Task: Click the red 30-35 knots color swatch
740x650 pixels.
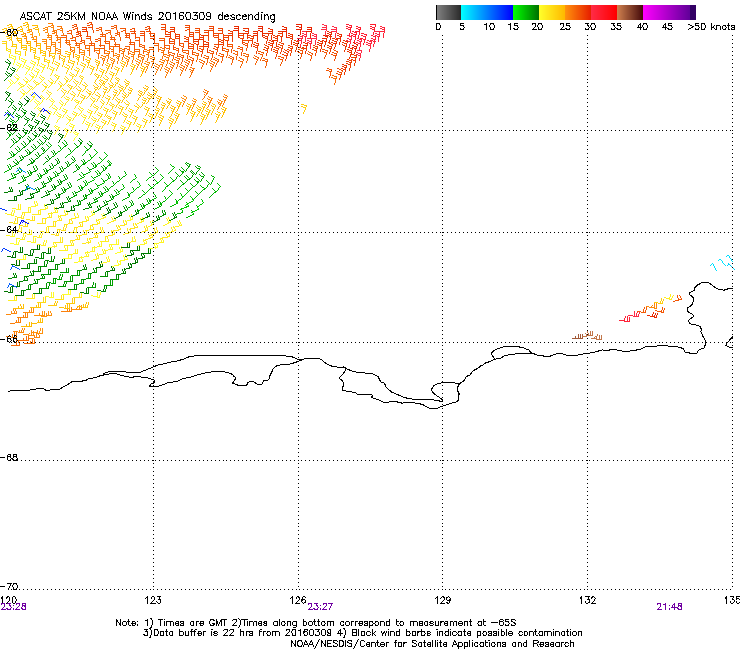Action: [x=604, y=12]
